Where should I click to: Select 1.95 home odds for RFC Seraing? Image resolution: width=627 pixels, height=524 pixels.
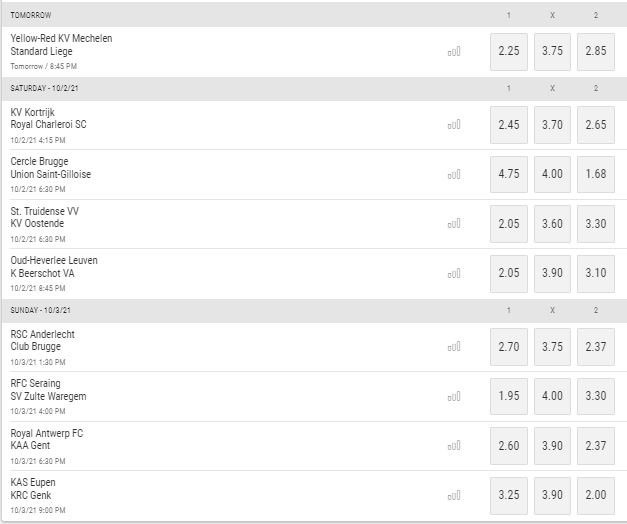(509, 396)
